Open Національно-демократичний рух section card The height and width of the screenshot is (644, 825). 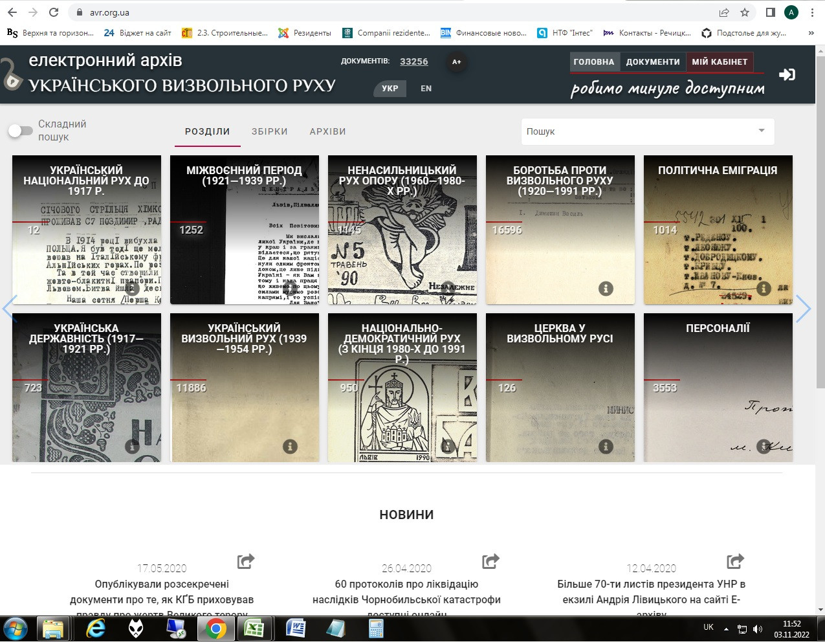(402, 388)
